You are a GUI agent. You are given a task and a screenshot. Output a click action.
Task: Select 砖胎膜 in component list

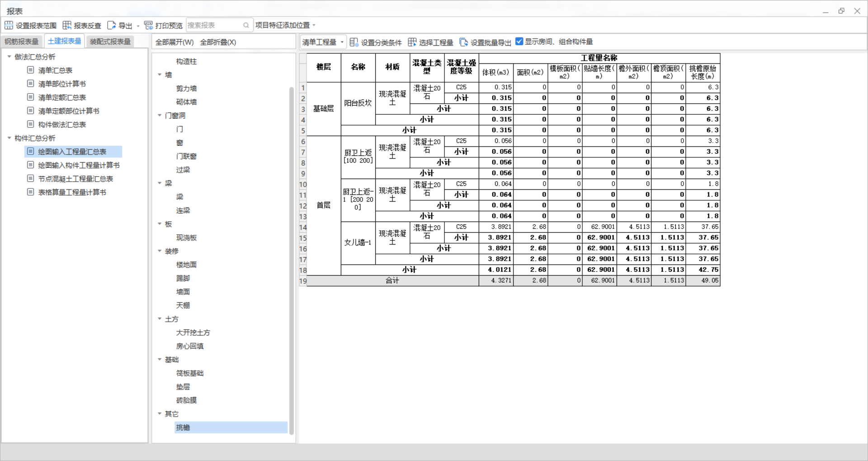pos(186,400)
